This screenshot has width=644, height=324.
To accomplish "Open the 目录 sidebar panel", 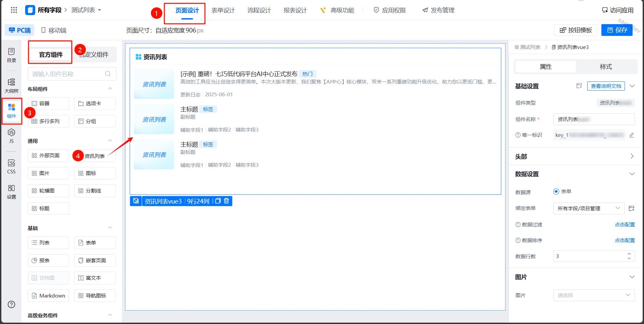I will click(11, 55).
